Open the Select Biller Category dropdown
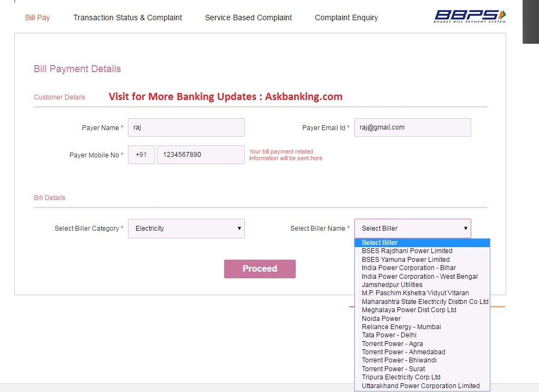Image resolution: width=539 pixels, height=392 pixels. coord(186,229)
